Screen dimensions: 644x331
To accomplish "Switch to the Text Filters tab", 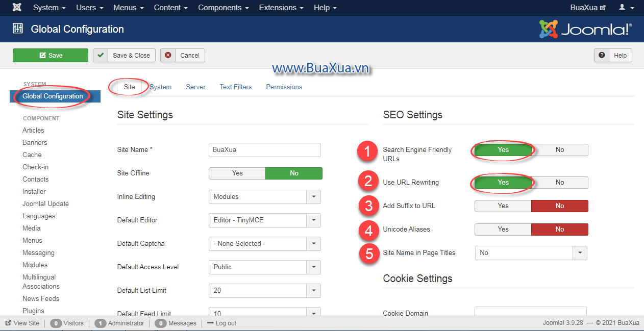I will tap(236, 87).
